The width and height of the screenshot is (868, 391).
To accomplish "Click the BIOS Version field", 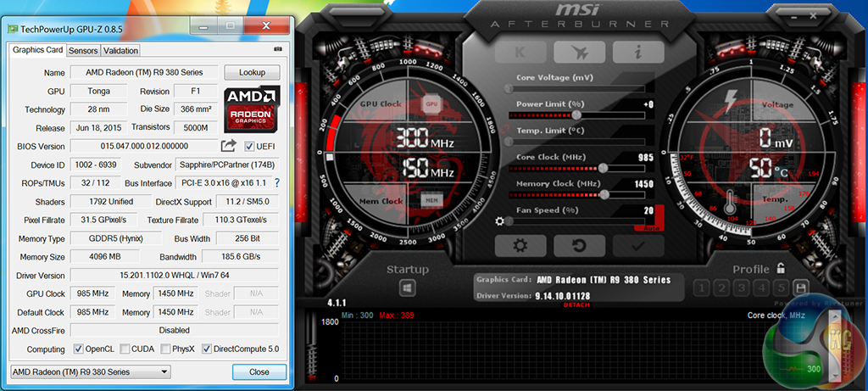I will click(x=144, y=146).
